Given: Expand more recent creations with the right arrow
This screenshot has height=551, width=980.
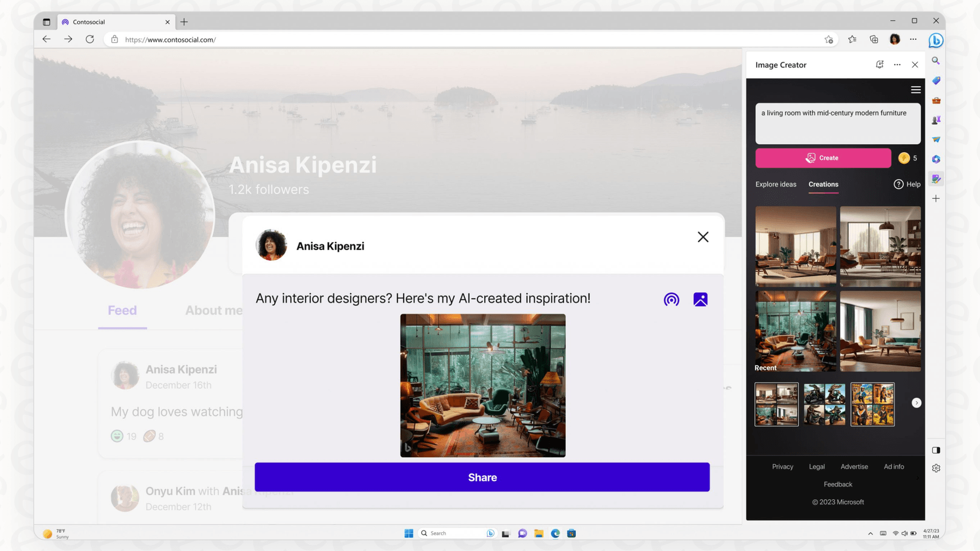Looking at the screenshot, I should click(916, 402).
